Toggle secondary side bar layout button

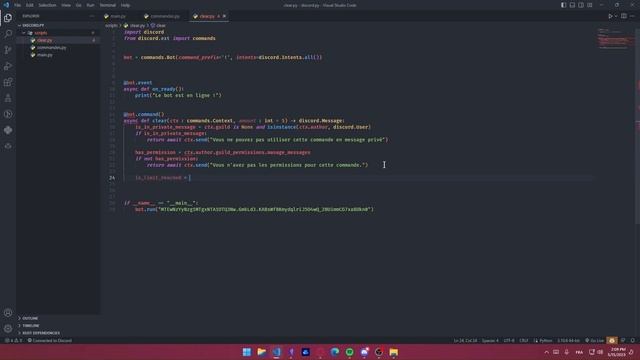581,5
